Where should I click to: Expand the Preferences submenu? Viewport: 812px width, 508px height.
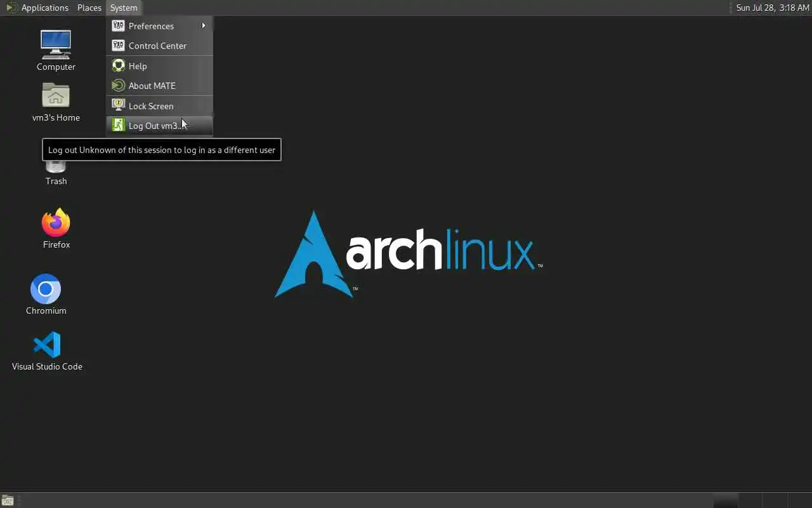pyautogui.click(x=159, y=26)
